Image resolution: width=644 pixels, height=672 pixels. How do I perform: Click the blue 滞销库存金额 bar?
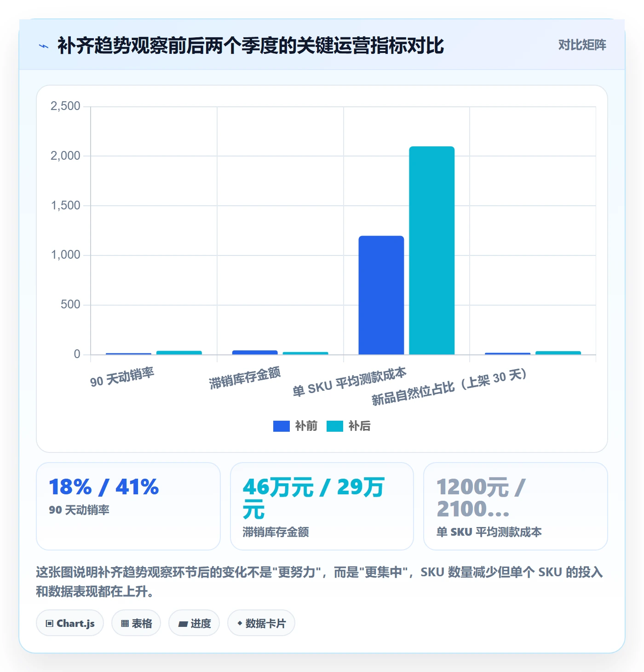(255, 352)
